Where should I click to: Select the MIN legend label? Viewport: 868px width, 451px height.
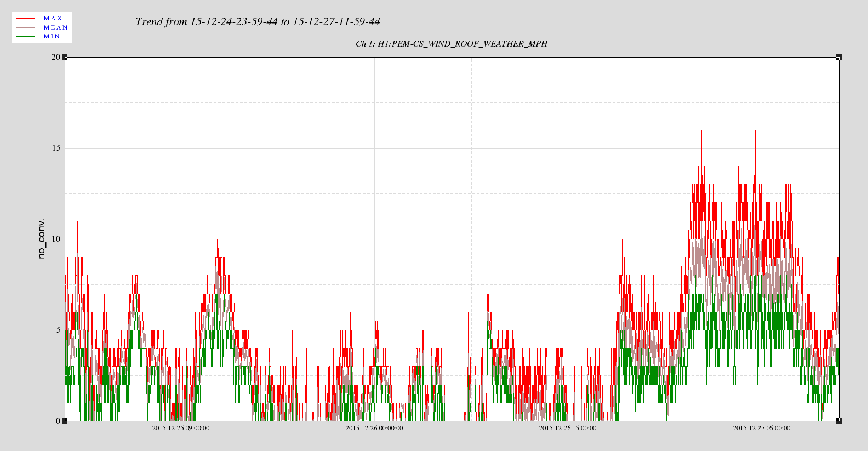point(52,37)
